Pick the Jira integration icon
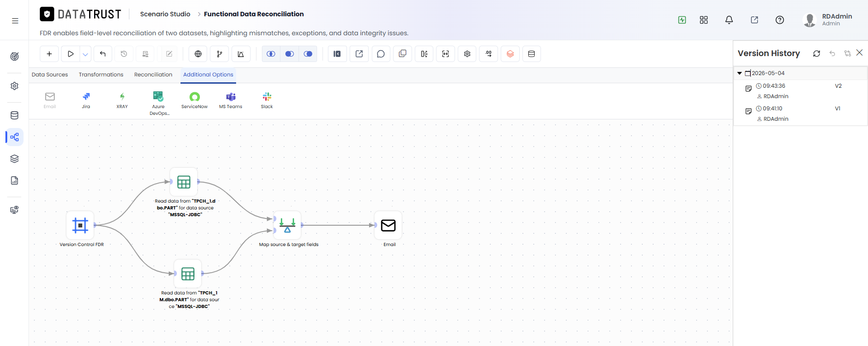The image size is (868, 346). click(86, 100)
